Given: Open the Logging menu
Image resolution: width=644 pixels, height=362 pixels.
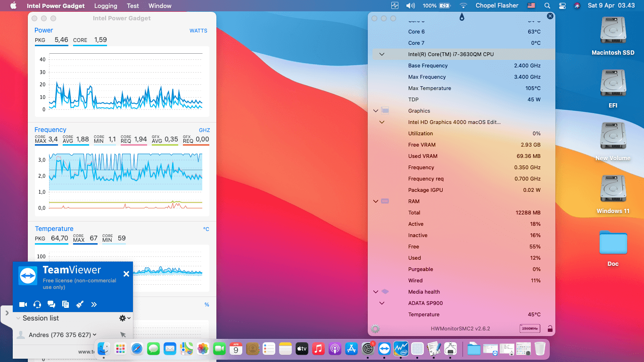Looking at the screenshot, I should 106,6.
